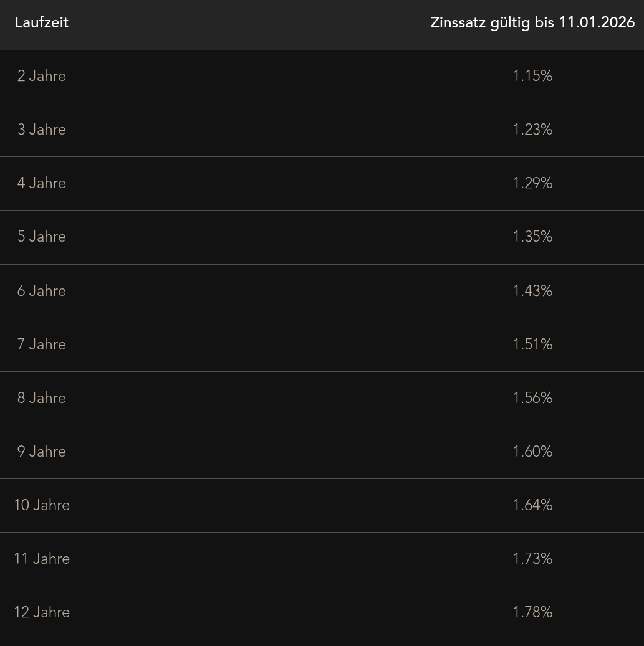Select the 3 Jahre row label
This screenshot has width=644, height=646.
pyautogui.click(x=42, y=130)
